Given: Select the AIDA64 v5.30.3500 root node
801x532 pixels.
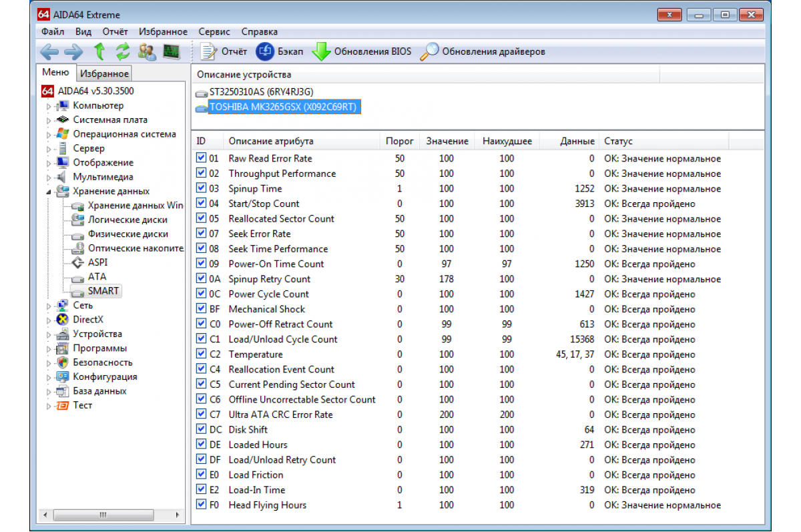Looking at the screenshot, I should [x=87, y=91].
